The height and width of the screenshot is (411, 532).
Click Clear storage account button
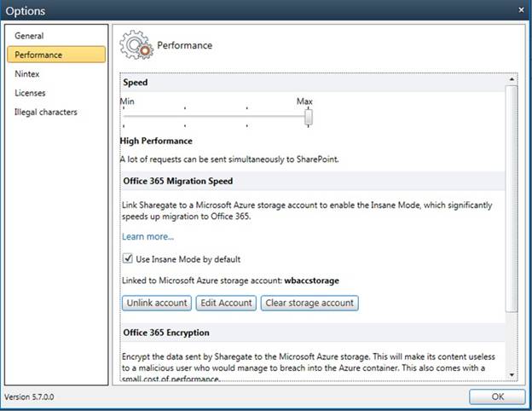[309, 303]
